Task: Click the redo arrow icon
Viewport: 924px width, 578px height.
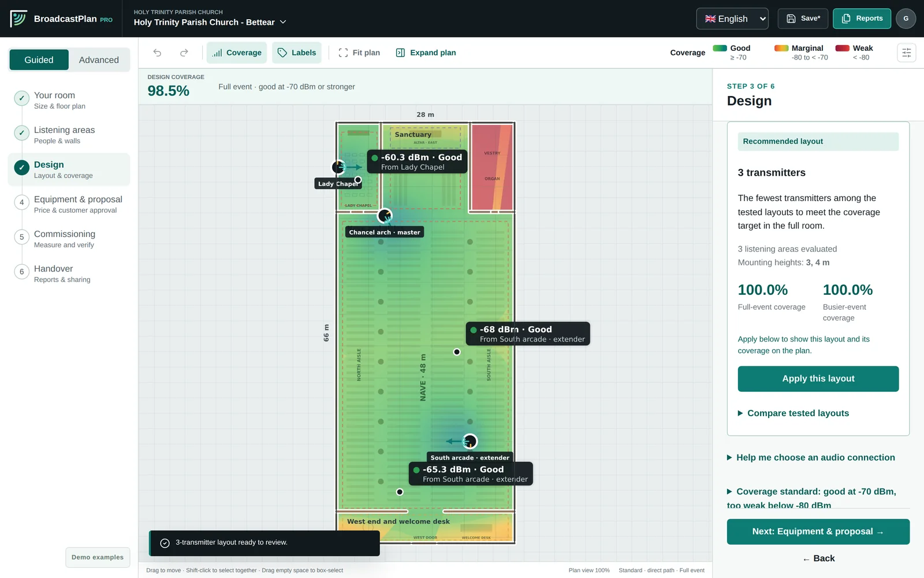Action: (x=184, y=53)
